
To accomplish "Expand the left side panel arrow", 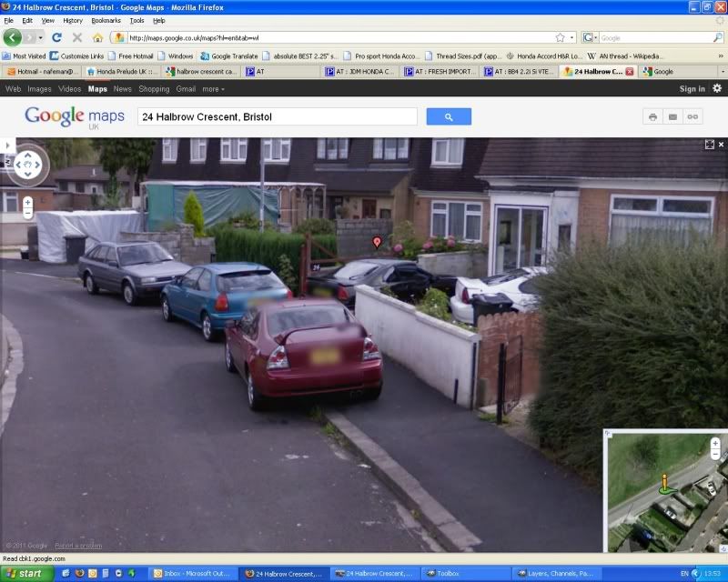I will pos(7,145).
